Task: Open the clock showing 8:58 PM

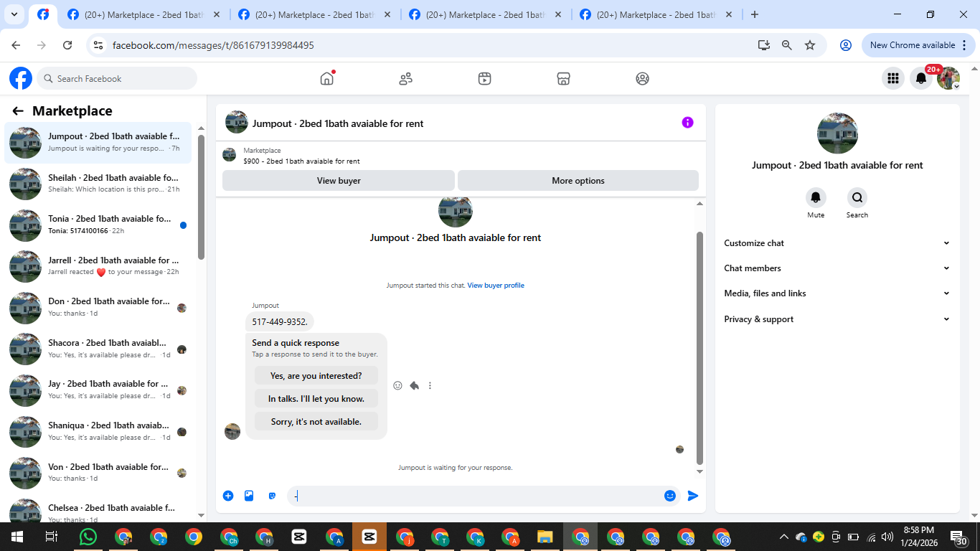Action: pos(919,530)
